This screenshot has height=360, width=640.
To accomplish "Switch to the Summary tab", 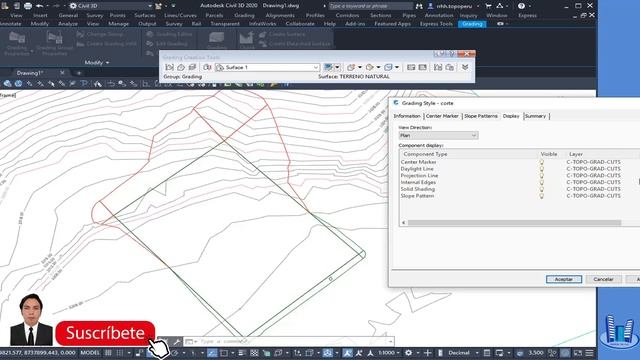I will (x=535, y=116).
